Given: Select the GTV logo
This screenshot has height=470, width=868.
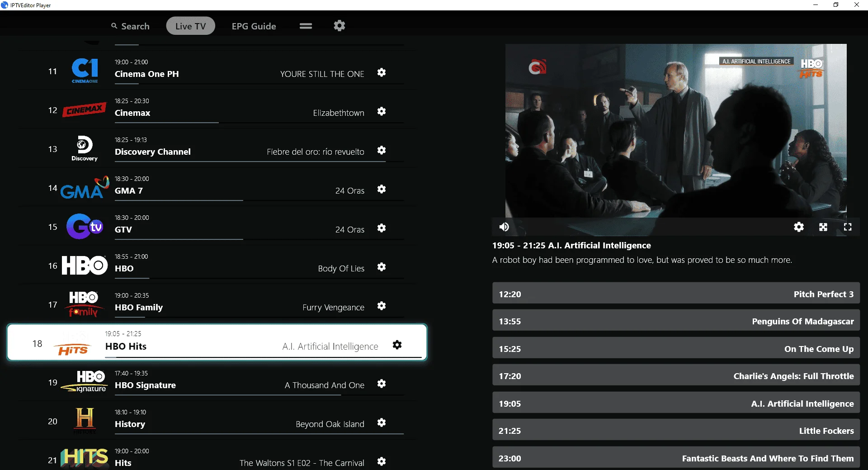Looking at the screenshot, I should [x=85, y=226].
